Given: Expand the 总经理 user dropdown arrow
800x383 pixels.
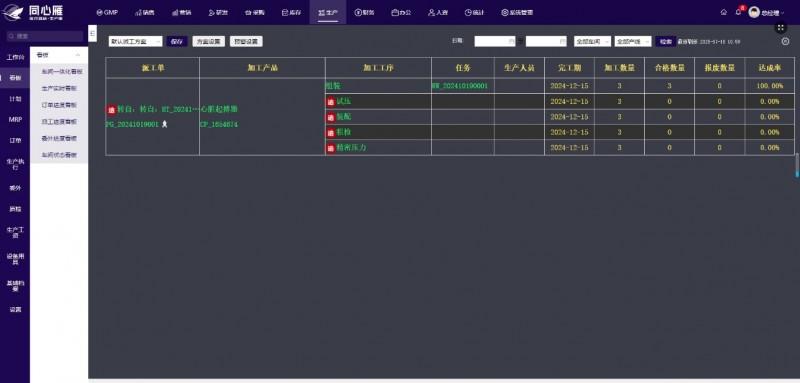Looking at the screenshot, I should pyautogui.click(x=783, y=13).
